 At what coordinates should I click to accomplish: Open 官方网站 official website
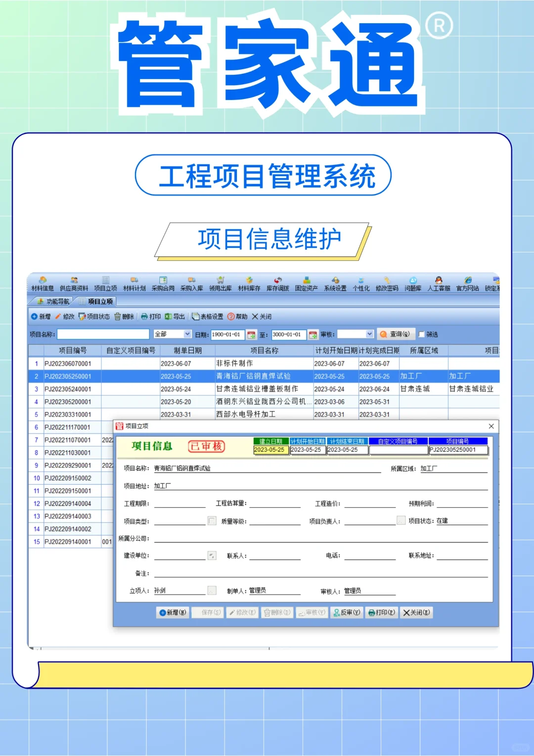[467, 284]
